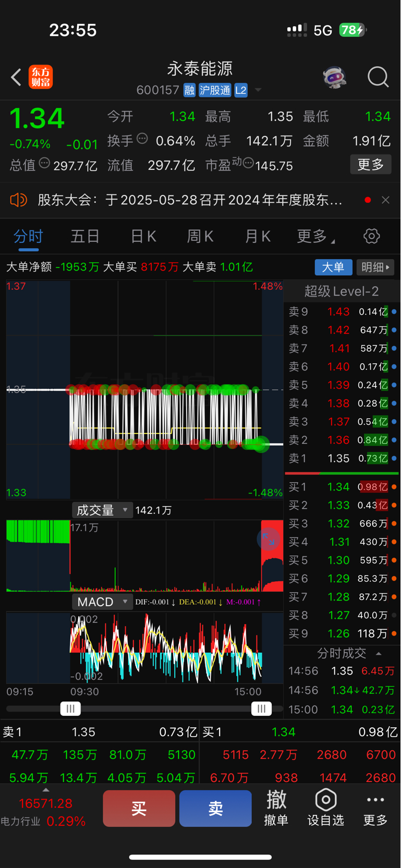
Task: Tap the intraday price chart area
Action: 144,390
